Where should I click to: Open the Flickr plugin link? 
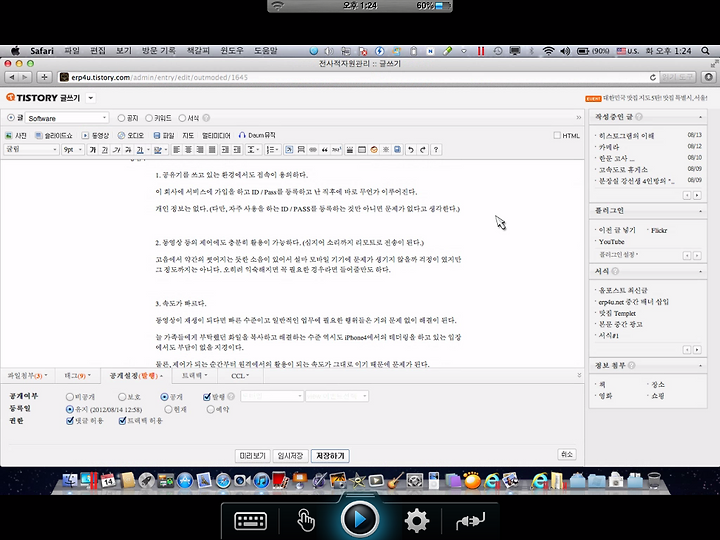[x=658, y=231]
